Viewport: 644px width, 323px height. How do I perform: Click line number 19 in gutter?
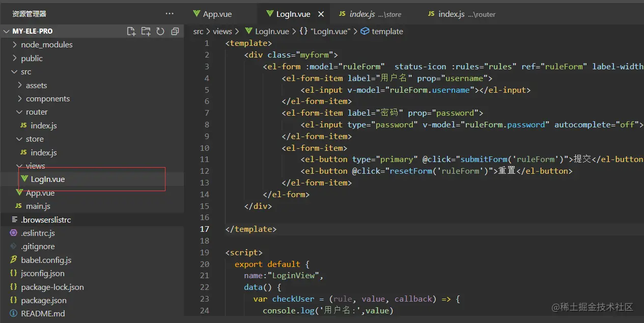point(205,253)
